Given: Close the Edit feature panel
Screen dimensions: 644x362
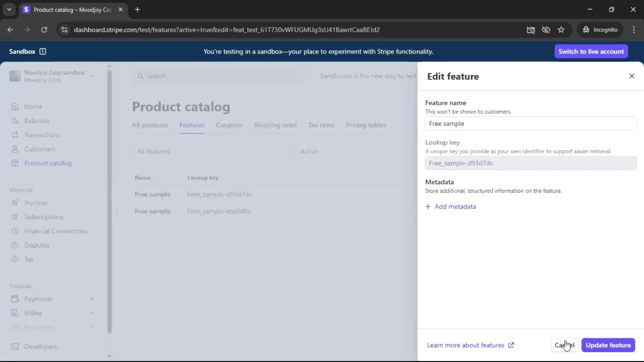Looking at the screenshot, I should point(632,76).
